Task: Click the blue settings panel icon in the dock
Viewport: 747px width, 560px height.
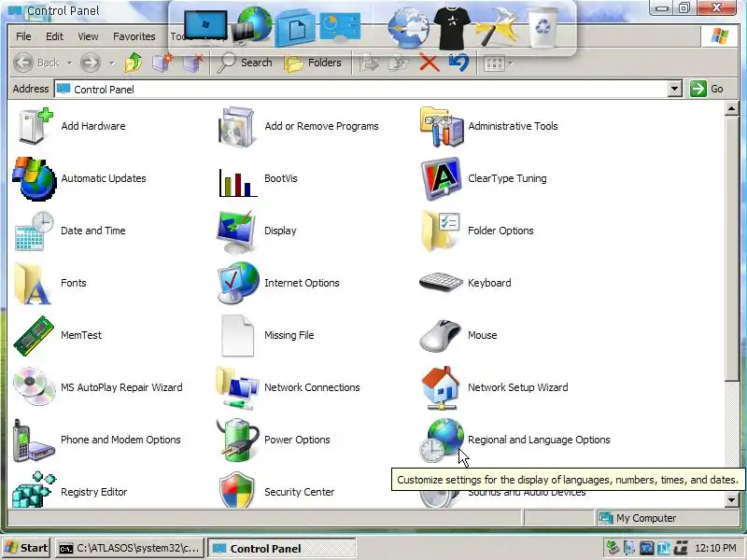Action: coord(340,27)
